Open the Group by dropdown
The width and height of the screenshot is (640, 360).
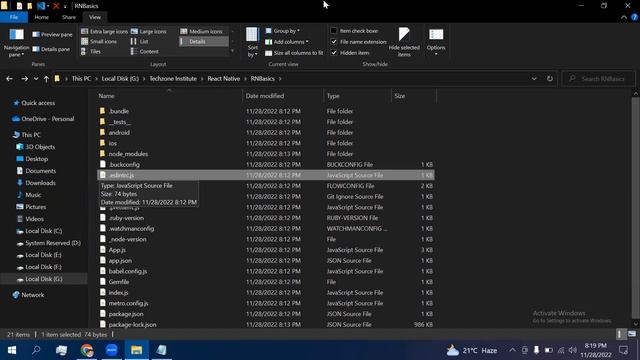tap(282, 31)
